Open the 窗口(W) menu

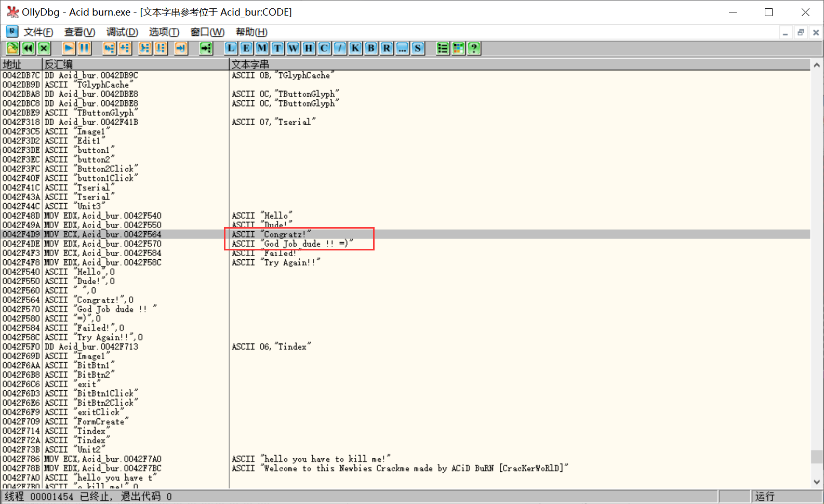(x=207, y=32)
